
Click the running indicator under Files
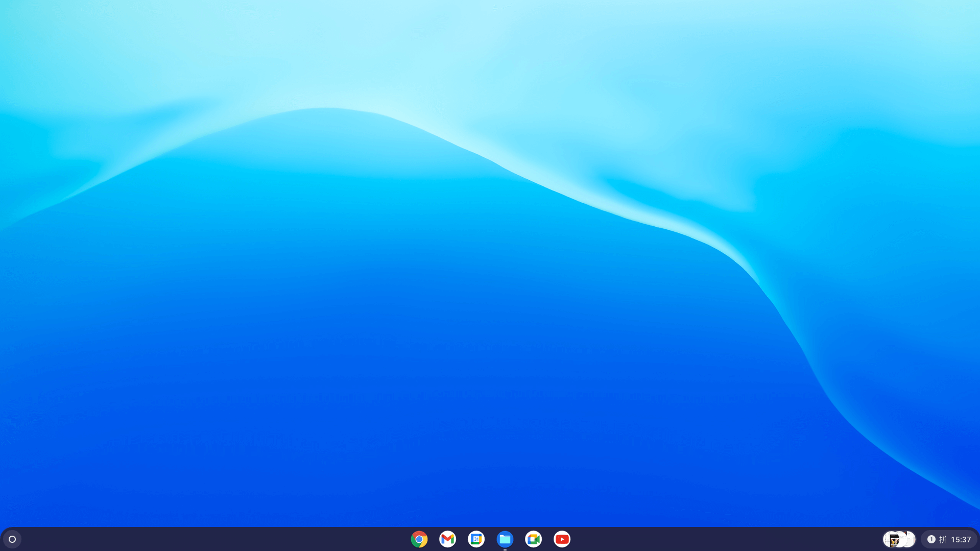pyautogui.click(x=505, y=549)
